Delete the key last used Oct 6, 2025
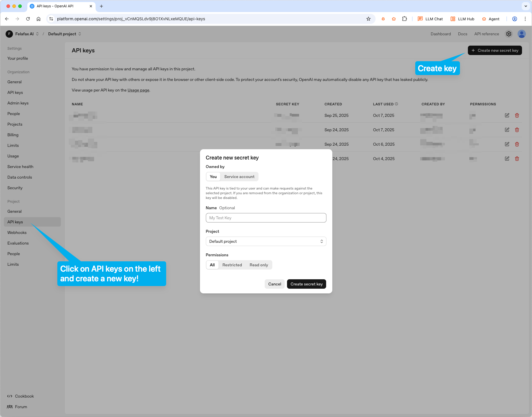Viewport: 532px width, 417px height. coord(517,144)
